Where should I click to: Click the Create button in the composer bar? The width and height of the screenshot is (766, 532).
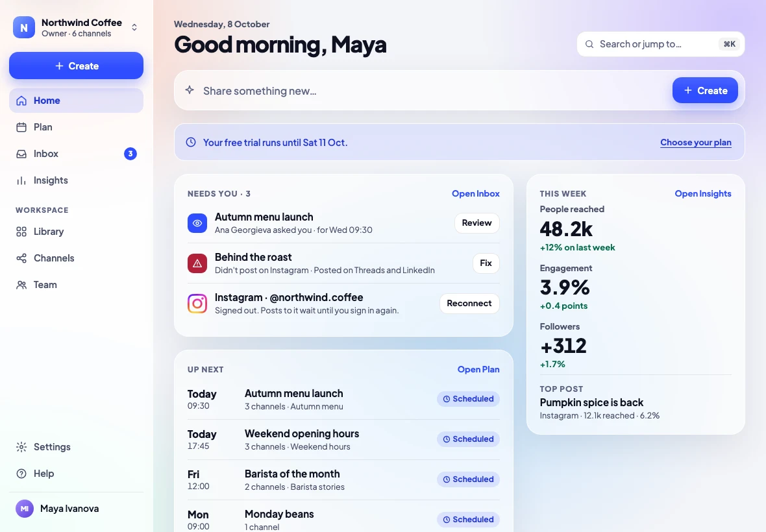[x=705, y=90]
